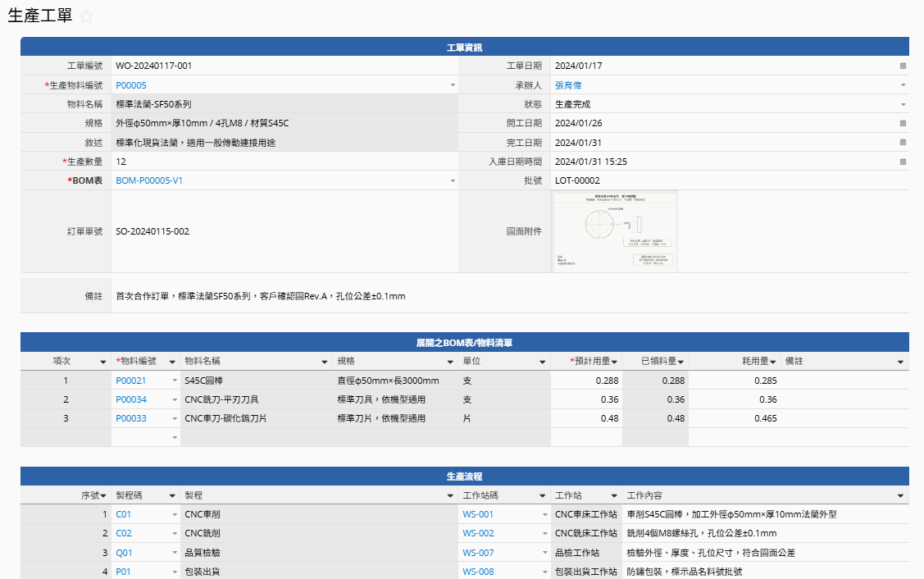The image size is (924, 579).
Task: Select the 包裝出貨工作站 cell
Action: pyautogui.click(x=586, y=572)
